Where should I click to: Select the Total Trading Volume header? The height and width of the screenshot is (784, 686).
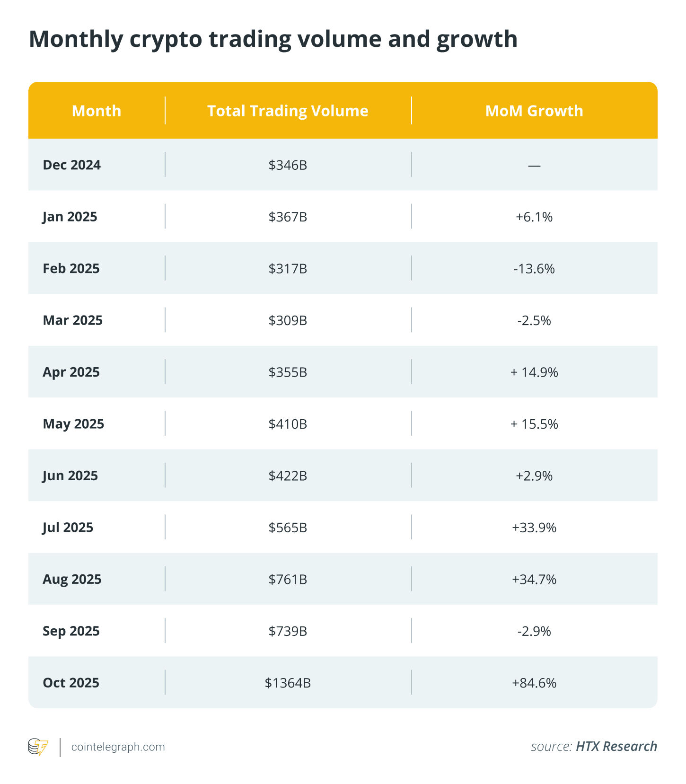(x=288, y=111)
